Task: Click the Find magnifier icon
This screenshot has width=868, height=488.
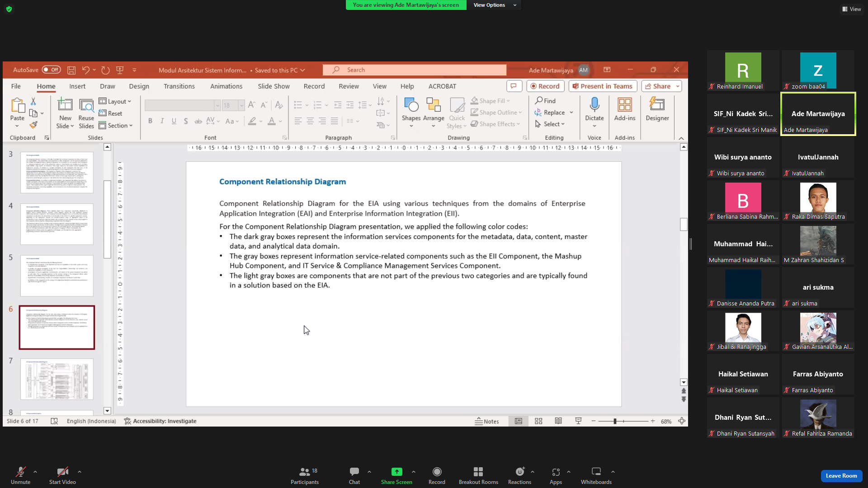Action: coord(538,100)
